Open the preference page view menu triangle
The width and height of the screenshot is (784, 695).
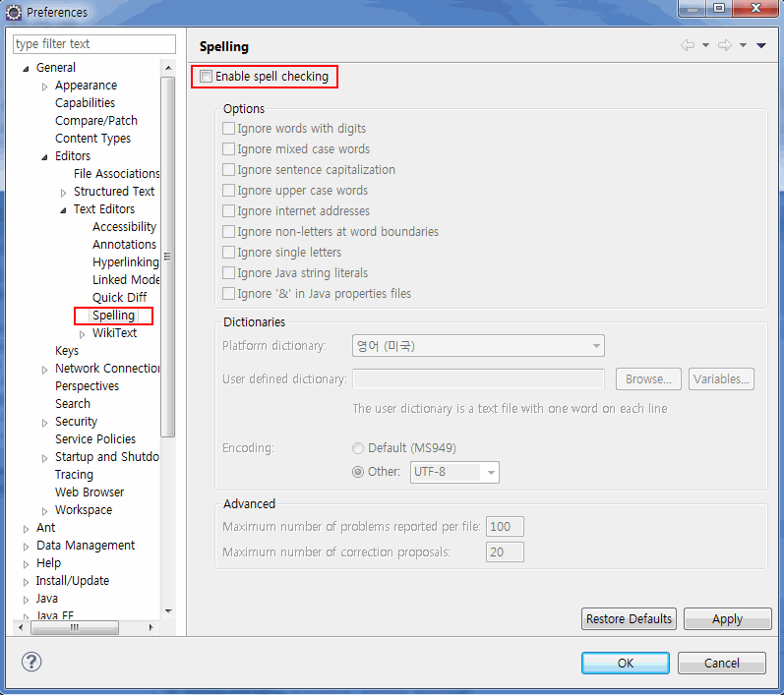coord(761,45)
